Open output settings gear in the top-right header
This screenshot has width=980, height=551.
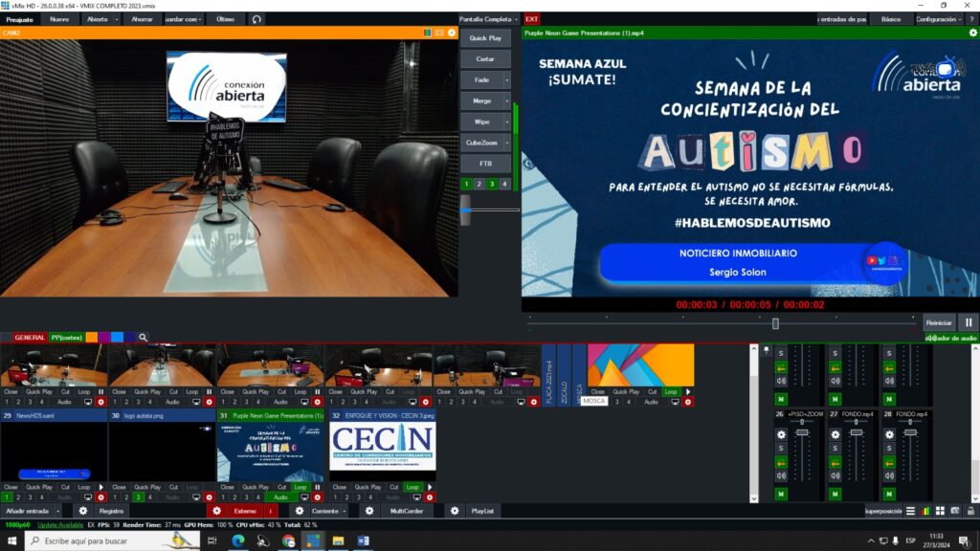tap(972, 33)
